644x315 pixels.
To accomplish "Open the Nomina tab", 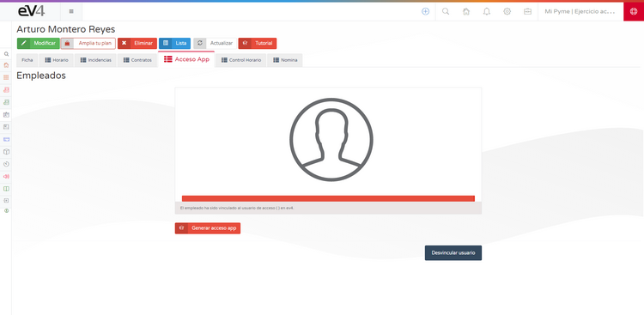I will (285, 60).
